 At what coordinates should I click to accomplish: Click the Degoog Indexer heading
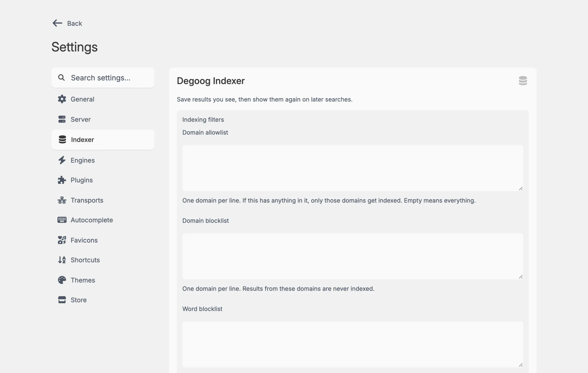point(211,81)
